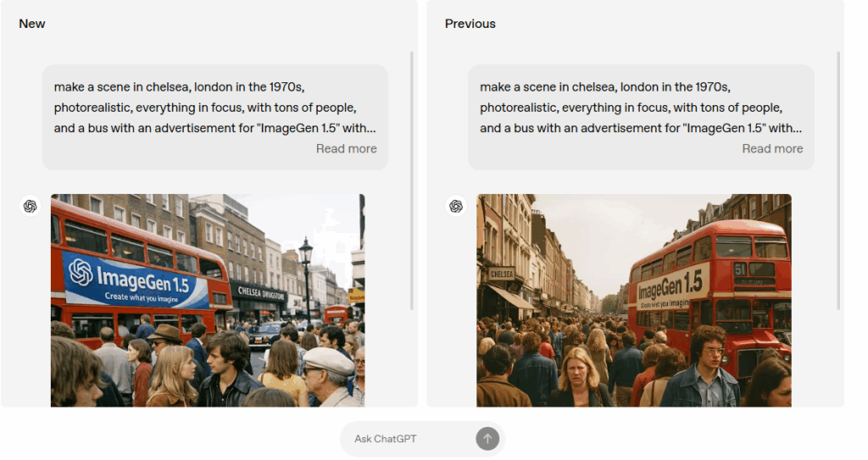Open generated image in the New panel
Screen dimensions: 868x460
208,300
